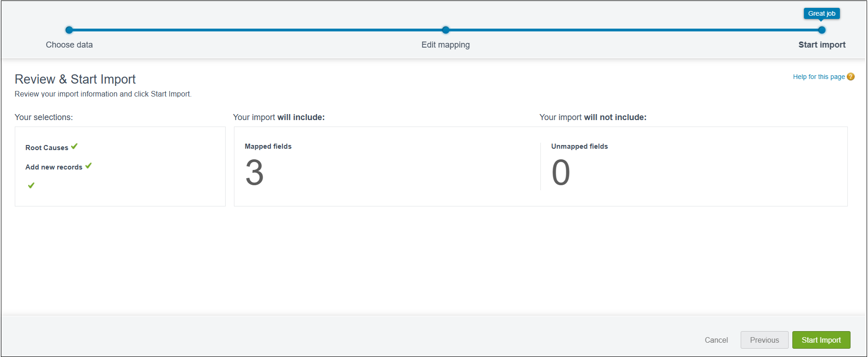Click the unmapped fields count 0
The height and width of the screenshot is (357, 868).
[x=561, y=173]
